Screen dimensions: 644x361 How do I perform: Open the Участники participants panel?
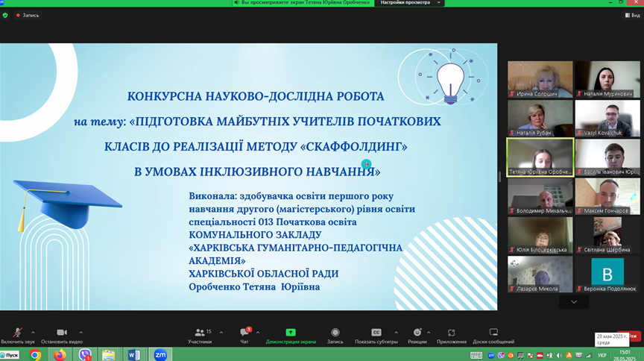pyautogui.click(x=200, y=336)
